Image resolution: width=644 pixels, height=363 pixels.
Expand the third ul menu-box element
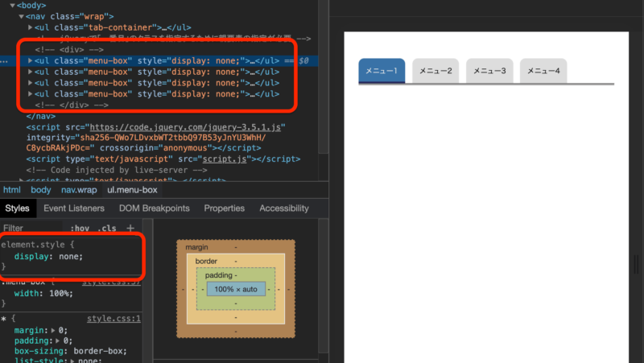[x=30, y=83]
